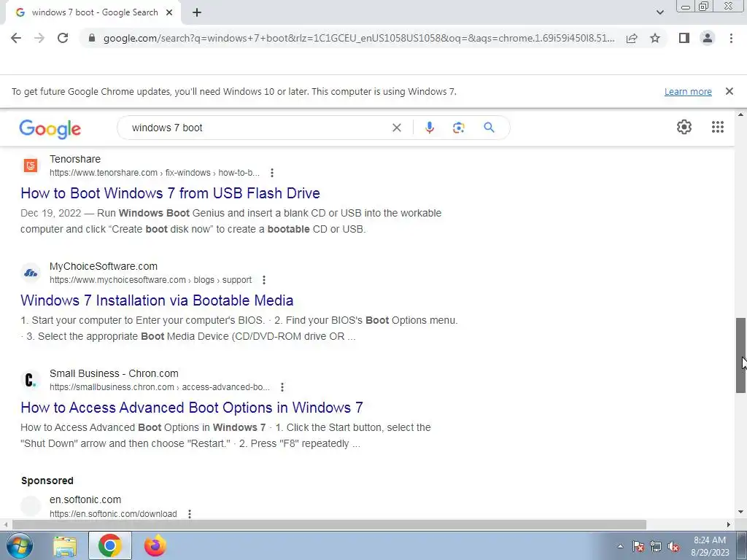The image size is (747, 560).
Task: Open the taskbar clock and date
Action: point(710,546)
